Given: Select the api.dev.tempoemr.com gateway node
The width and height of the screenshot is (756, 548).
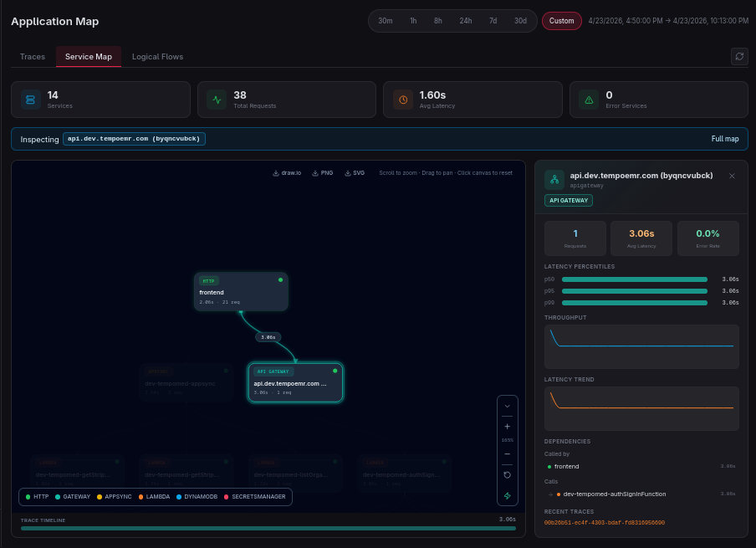Looking at the screenshot, I should [x=295, y=382].
